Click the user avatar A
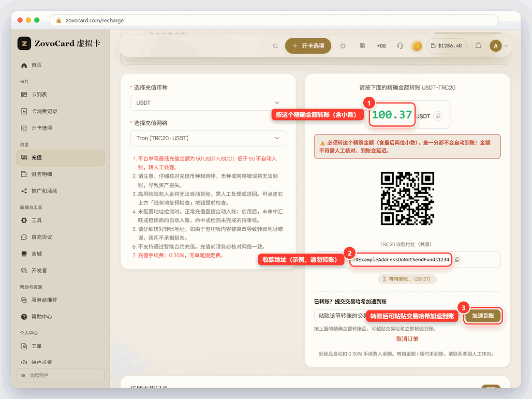This screenshot has width=532, height=399. pos(496,46)
